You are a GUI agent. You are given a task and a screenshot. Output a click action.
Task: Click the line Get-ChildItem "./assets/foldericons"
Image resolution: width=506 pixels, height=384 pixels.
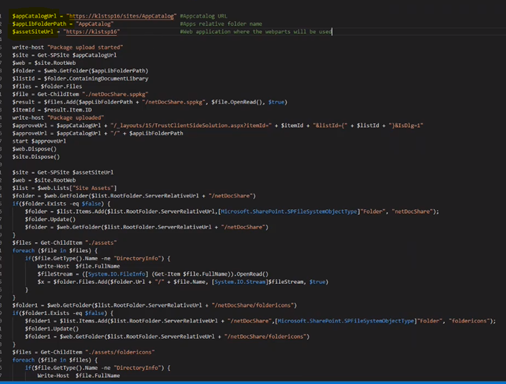tap(83, 352)
